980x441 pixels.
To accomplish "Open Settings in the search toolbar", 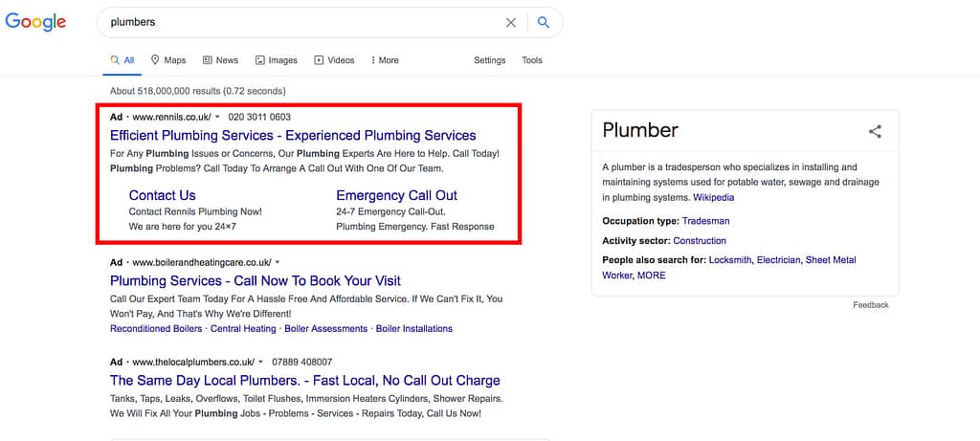I will (x=489, y=60).
